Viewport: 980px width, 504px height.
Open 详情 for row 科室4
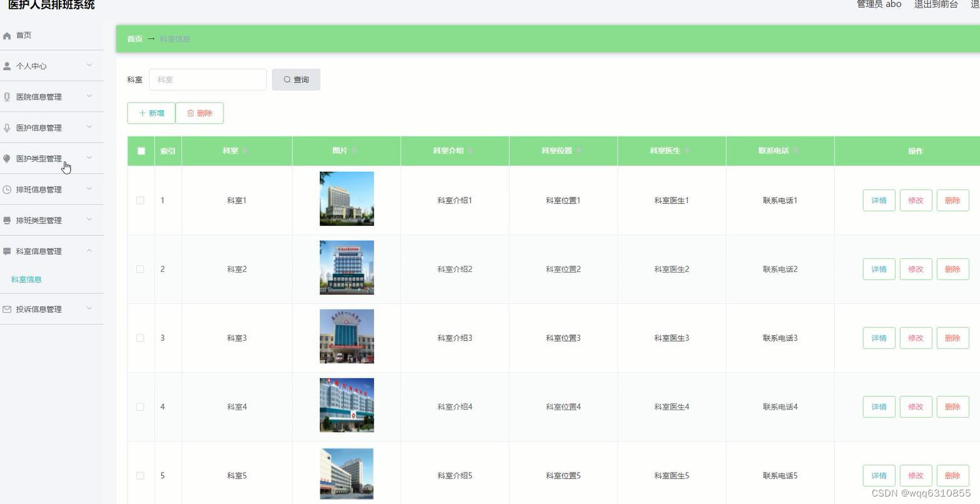pyautogui.click(x=879, y=407)
